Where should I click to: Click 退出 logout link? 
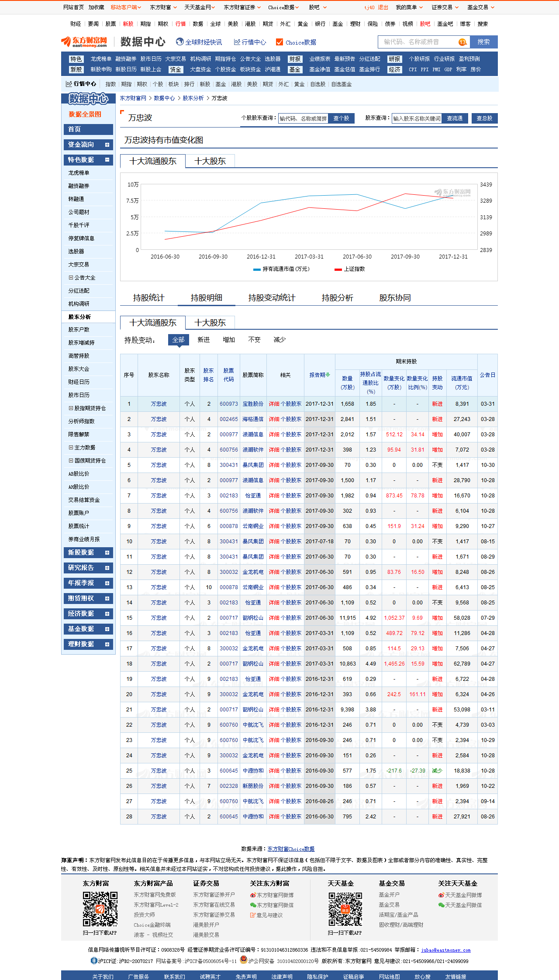[383, 7]
